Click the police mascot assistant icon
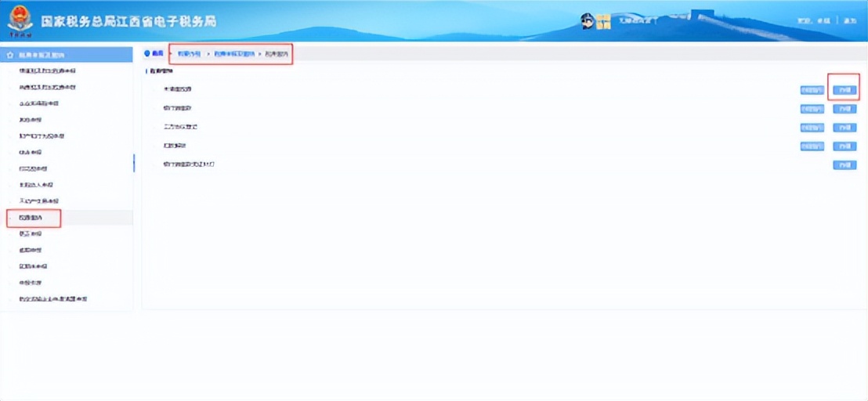 pos(588,21)
